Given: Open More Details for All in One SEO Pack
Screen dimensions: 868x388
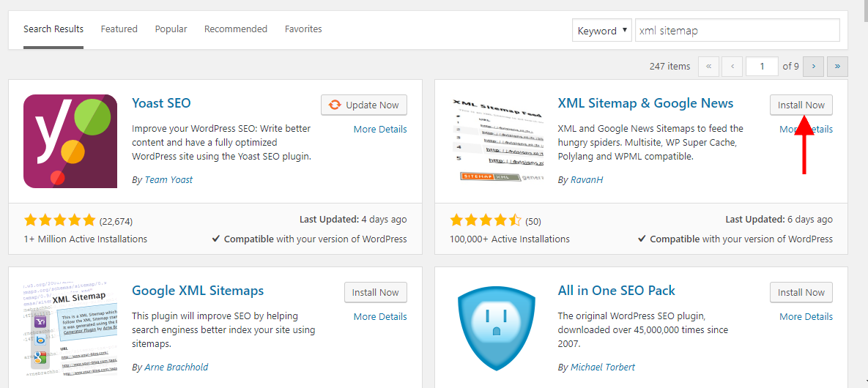Looking at the screenshot, I should tap(806, 316).
